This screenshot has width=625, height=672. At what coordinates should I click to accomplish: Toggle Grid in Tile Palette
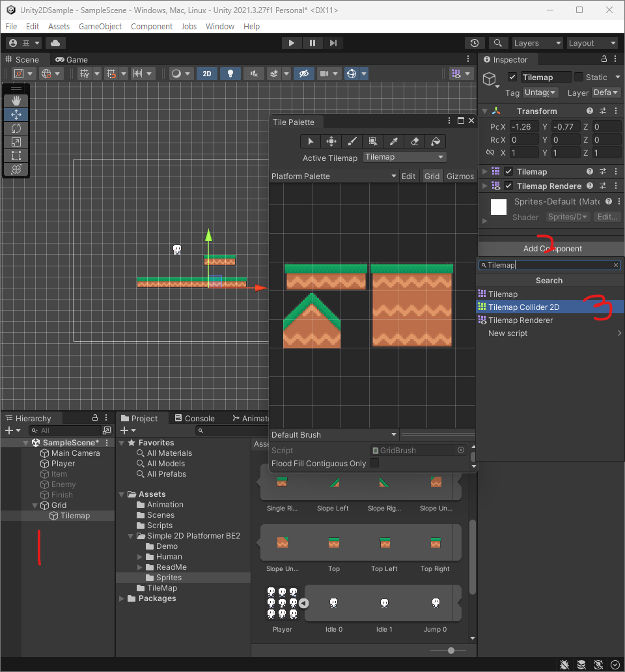pos(432,176)
